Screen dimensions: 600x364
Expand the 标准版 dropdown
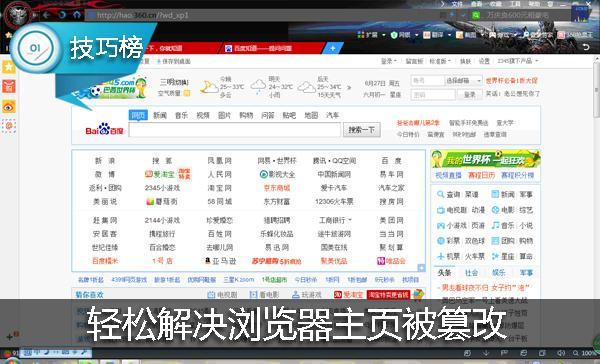pyautogui.click(x=440, y=61)
